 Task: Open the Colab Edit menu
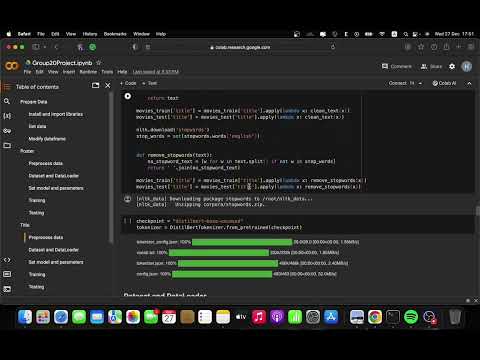(39, 72)
